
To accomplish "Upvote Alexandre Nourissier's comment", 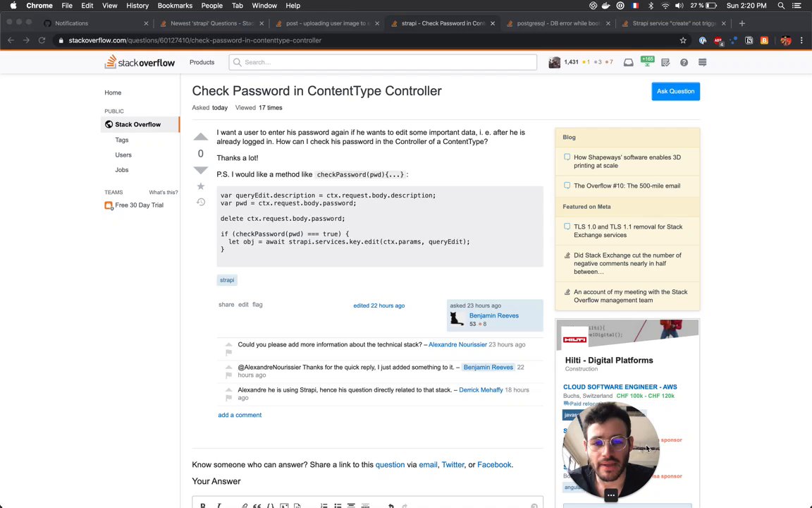I will point(228,343).
